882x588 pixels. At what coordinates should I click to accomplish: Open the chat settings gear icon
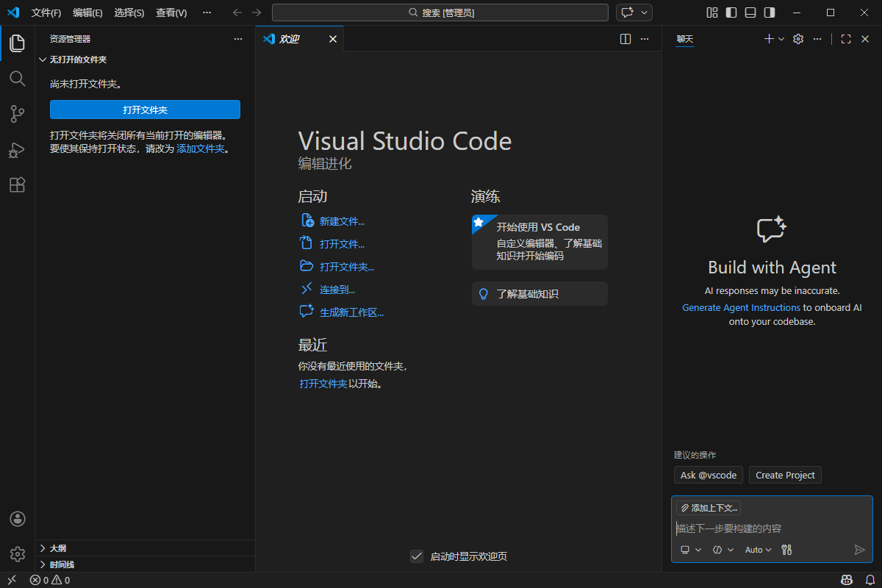[x=798, y=39]
